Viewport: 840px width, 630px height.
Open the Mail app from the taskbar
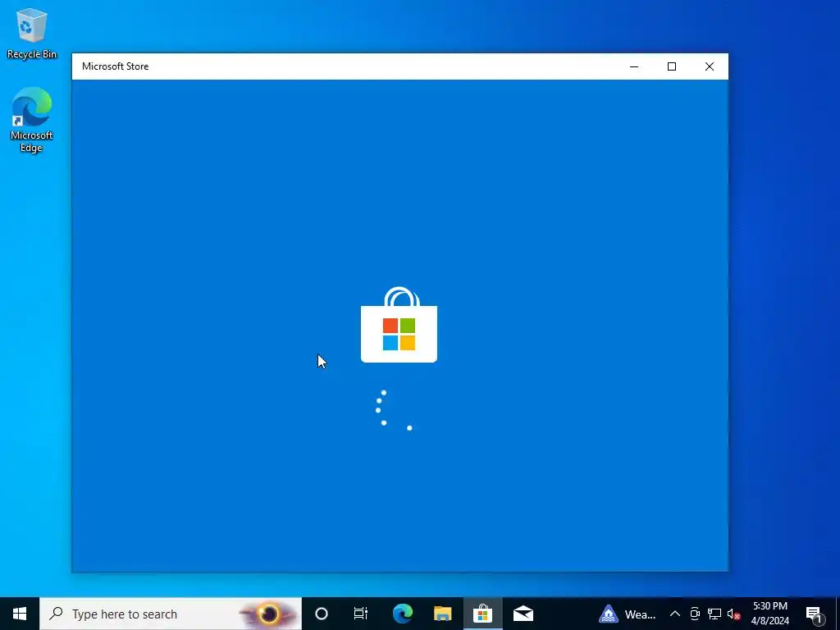(523, 614)
